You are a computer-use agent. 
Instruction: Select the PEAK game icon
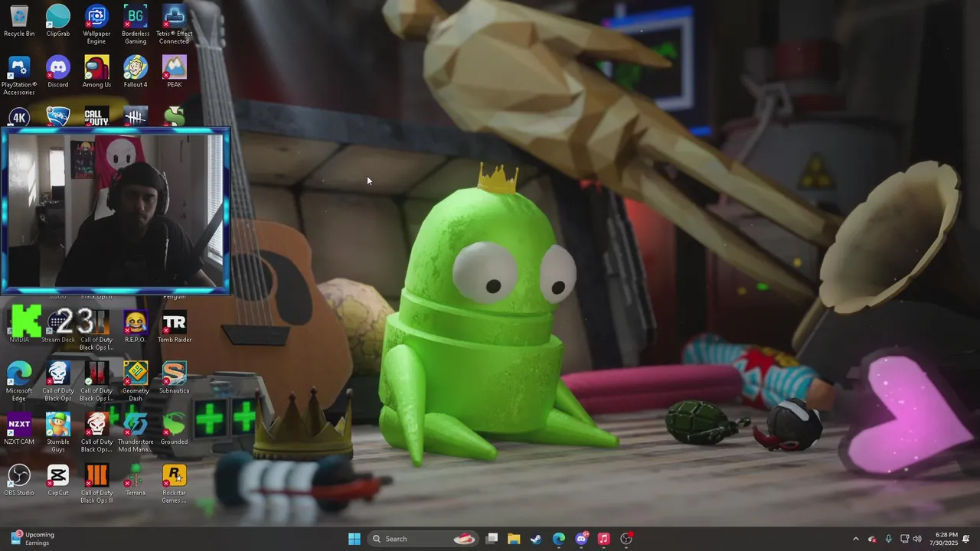(x=174, y=72)
